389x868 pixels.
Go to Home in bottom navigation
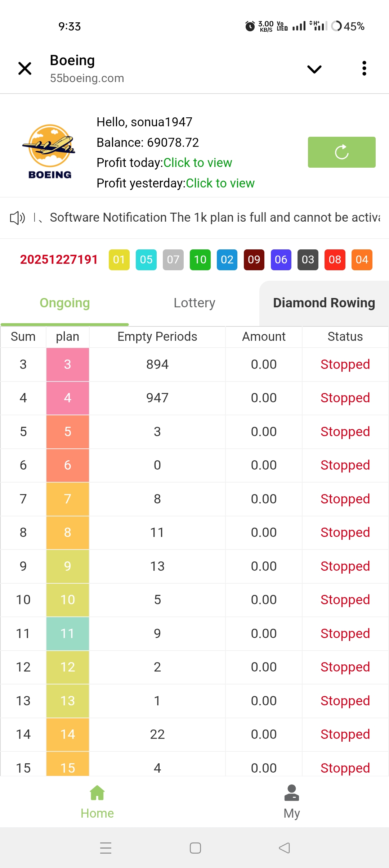[97, 801]
